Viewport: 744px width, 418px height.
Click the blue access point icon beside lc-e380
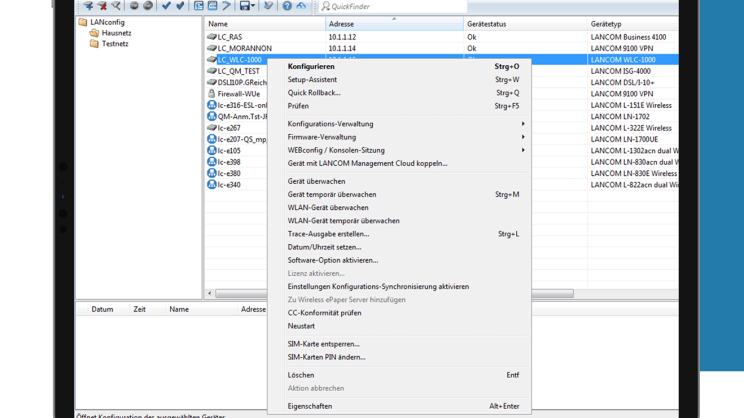(212, 173)
